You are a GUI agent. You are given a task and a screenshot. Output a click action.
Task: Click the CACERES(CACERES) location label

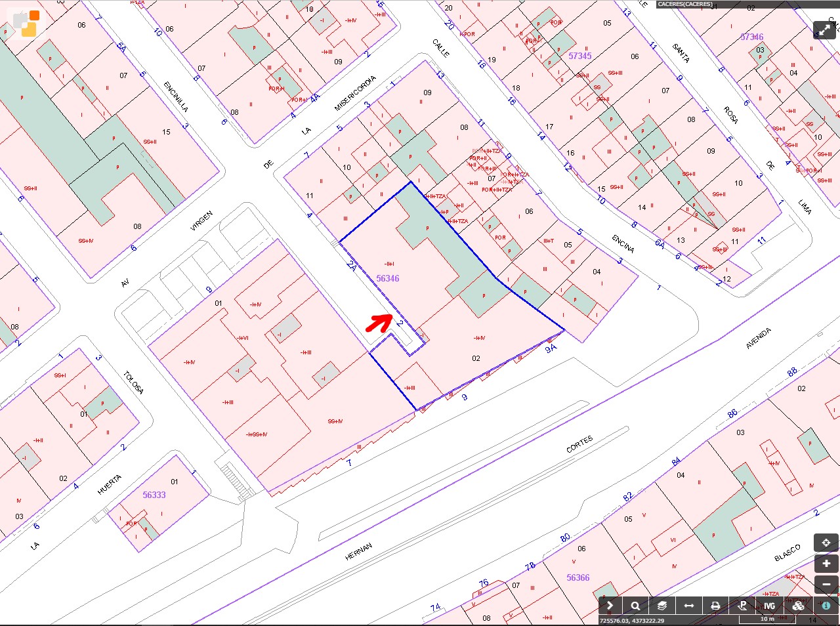684,4
